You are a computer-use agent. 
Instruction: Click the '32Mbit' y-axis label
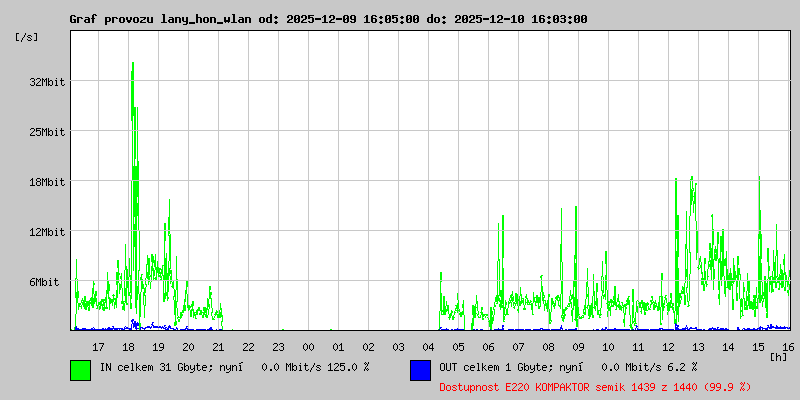coord(47,82)
